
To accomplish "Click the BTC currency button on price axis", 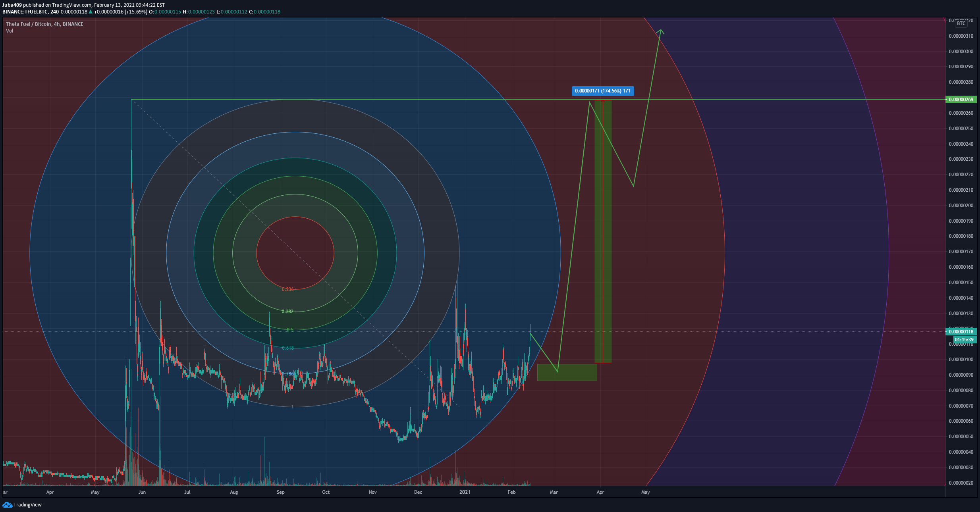I will coord(961,23).
